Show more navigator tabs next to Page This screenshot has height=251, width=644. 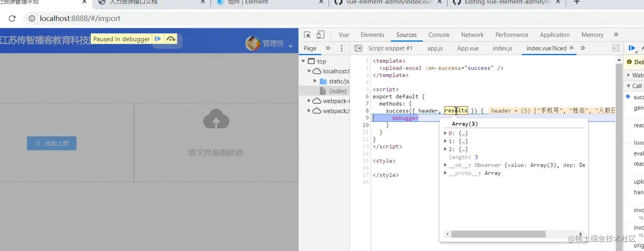click(x=328, y=48)
